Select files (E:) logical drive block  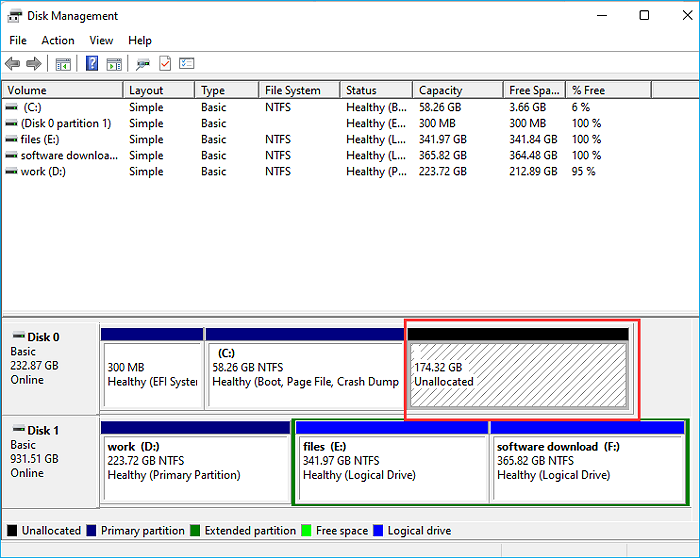tap(390, 468)
